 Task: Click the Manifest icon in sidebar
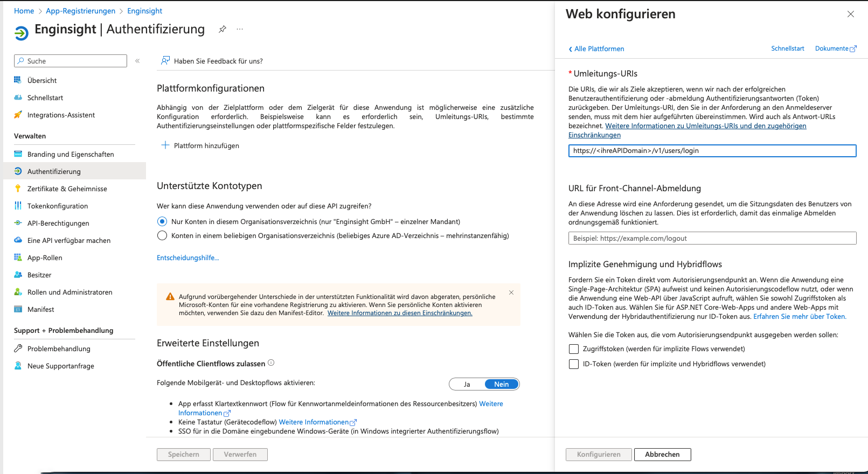coord(18,309)
